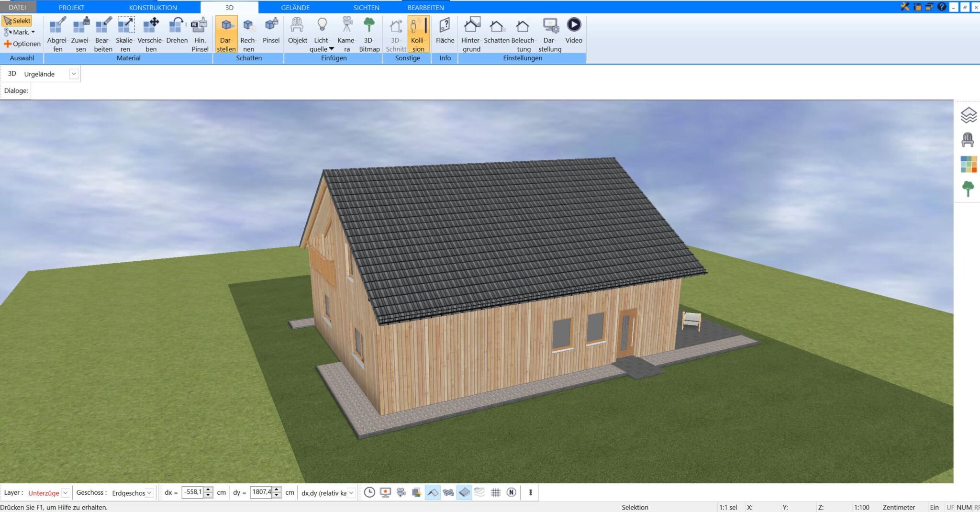Viewport: 980px width, 512px height.
Task: Click the Selekt selection button
Action: coord(17,21)
